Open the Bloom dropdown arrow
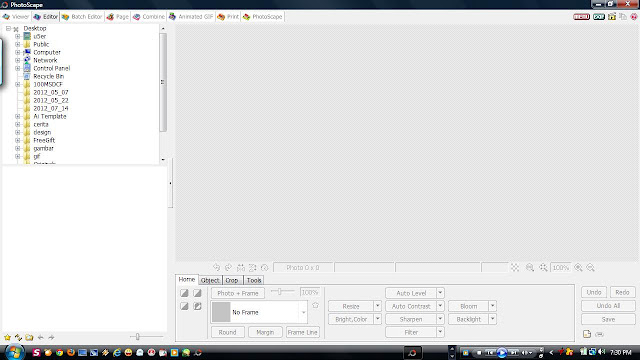 [x=493, y=306]
